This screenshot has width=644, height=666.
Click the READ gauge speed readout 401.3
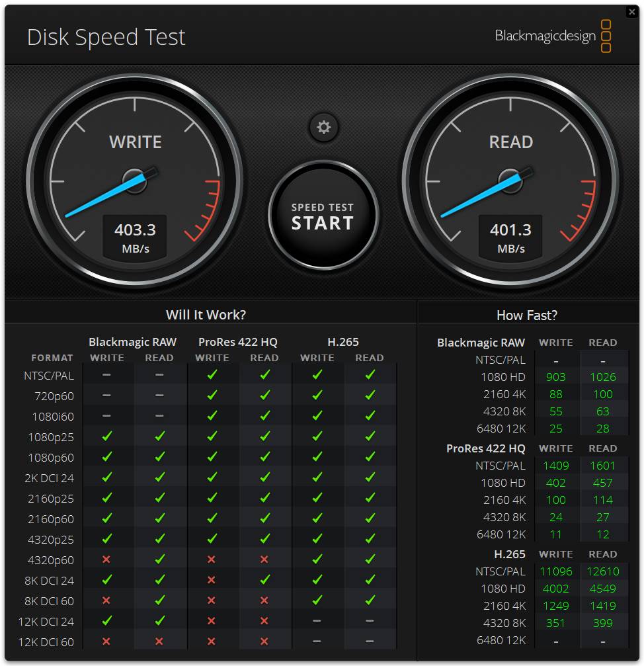click(x=510, y=229)
